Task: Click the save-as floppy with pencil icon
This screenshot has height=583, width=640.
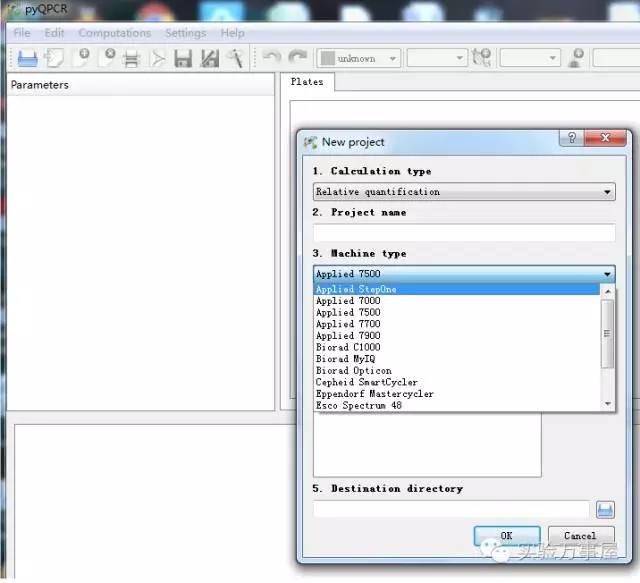Action: click(x=210, y=58)
